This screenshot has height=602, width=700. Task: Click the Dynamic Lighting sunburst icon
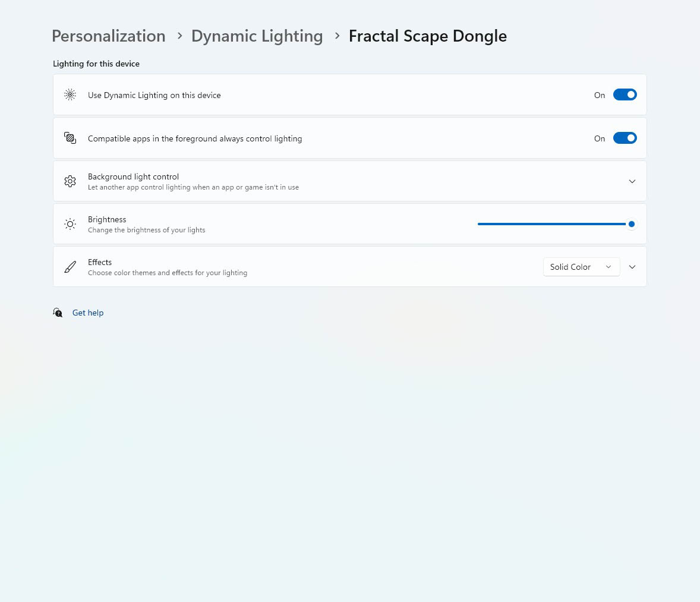click(x=70, y=94)
